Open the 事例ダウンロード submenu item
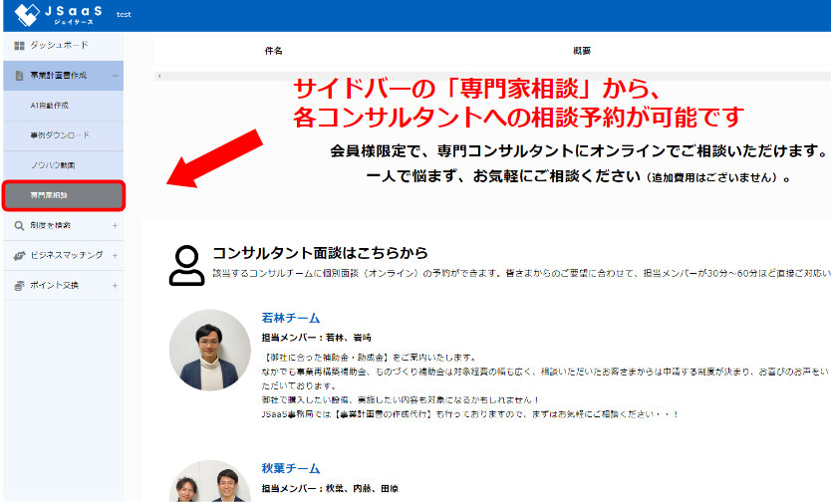This screenshot has width=831, height=504. point(63,135)
